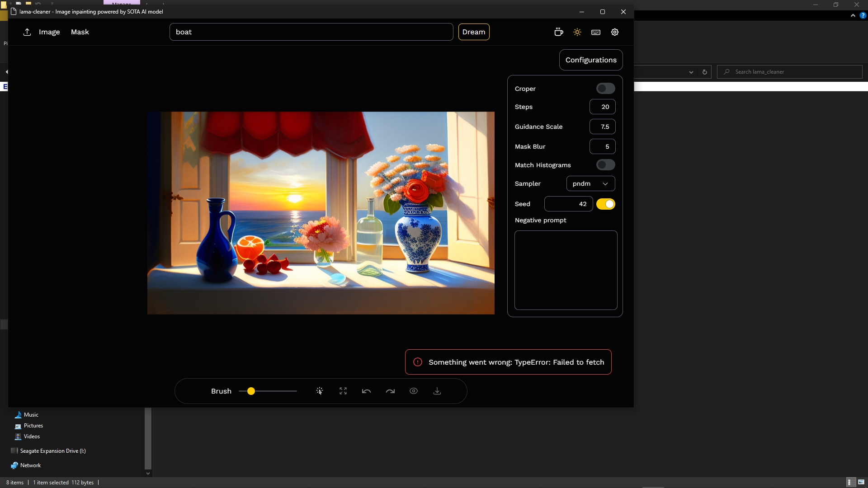Download the result image
The height and width of the screenshot is (488, 868).
click(x=437, y=391)
